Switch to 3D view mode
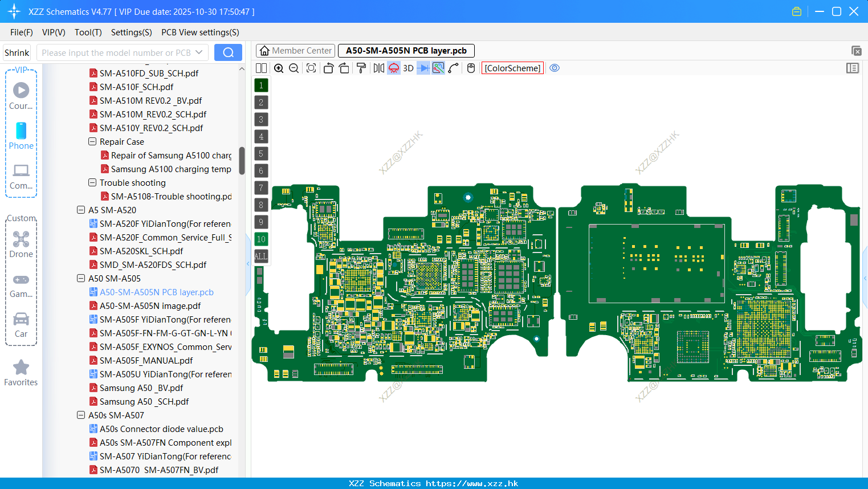This screenshot has width=868, height=489. 408,68
